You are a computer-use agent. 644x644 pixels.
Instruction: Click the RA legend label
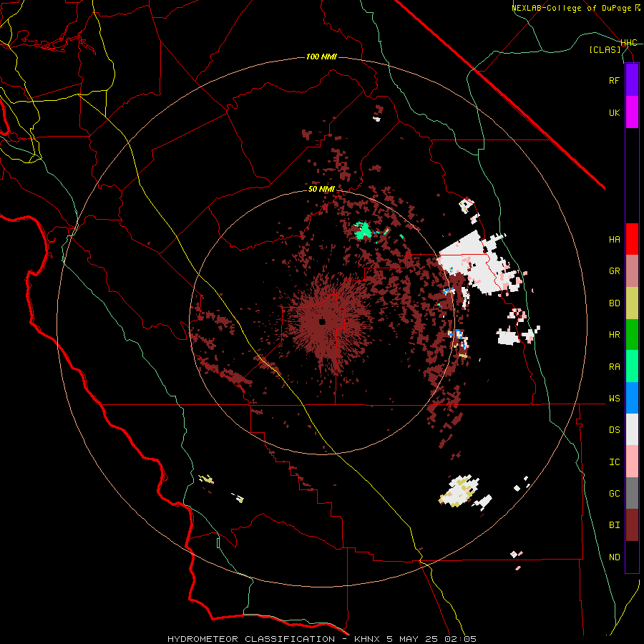coord(614,367)
